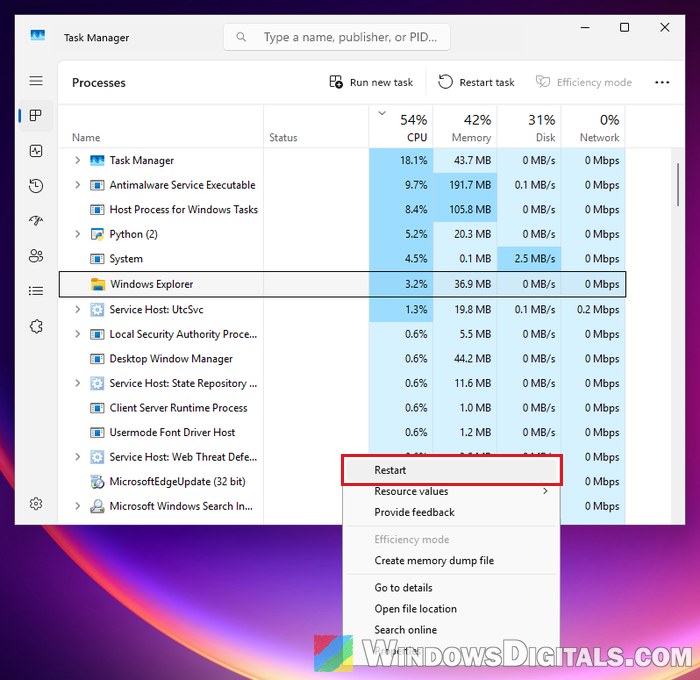Select the Client Server Runtime Process row
The image size is (700, 680).
click(342, 408)
